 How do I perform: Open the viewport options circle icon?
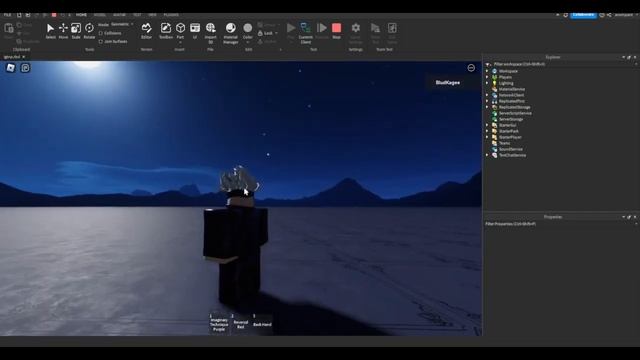click(x=471, y=68)
